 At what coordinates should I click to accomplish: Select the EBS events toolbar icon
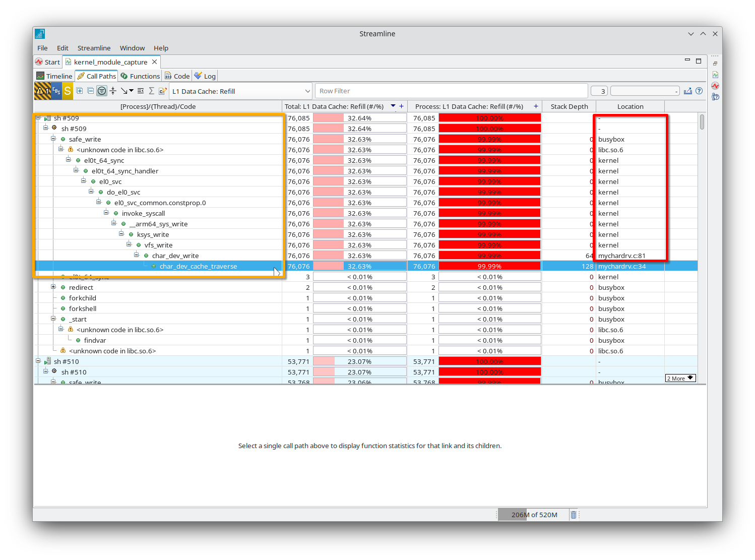pos(55,91)
